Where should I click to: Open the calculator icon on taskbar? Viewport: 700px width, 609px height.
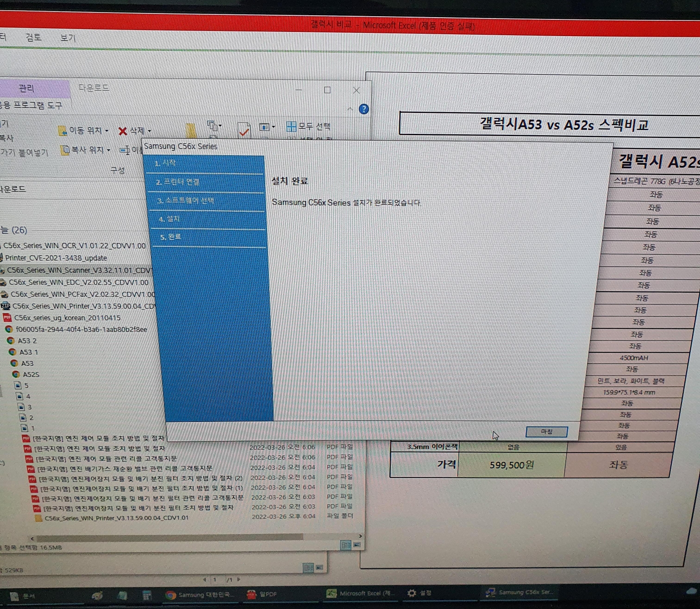147,595
